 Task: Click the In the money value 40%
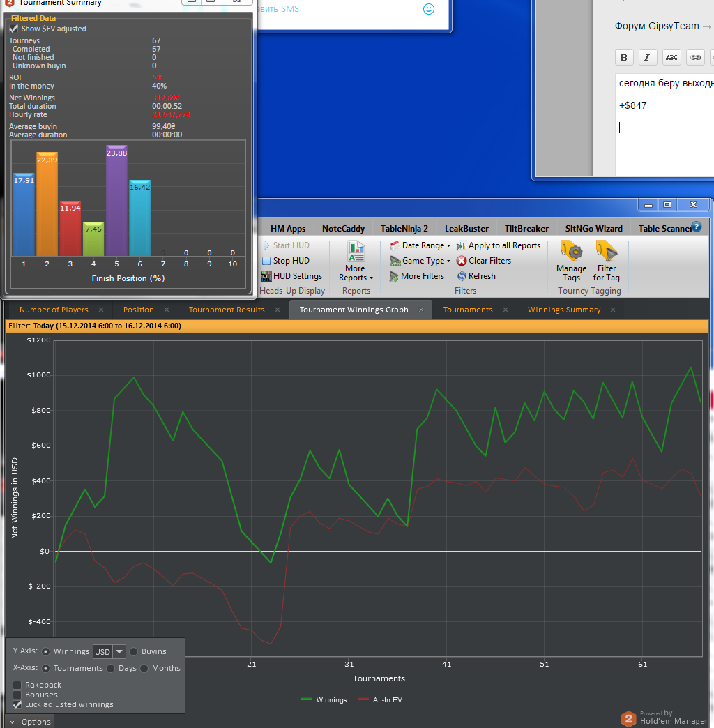[x=159, y=86]
